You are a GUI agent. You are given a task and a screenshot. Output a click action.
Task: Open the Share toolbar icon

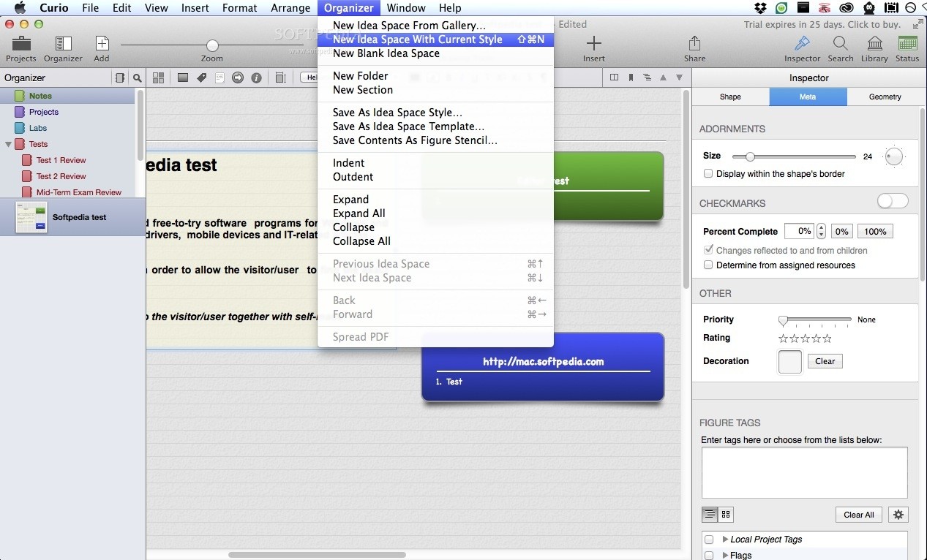(x=694, y=48)
